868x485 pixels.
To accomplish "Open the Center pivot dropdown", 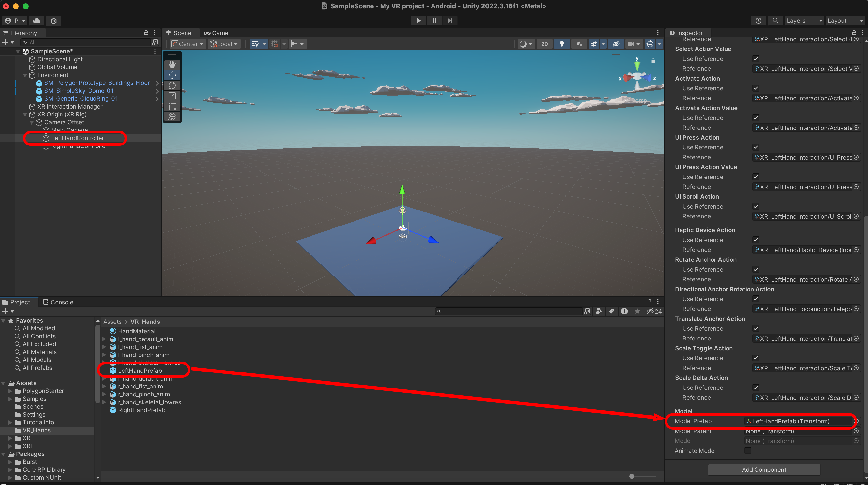I will tap(188, 44).
